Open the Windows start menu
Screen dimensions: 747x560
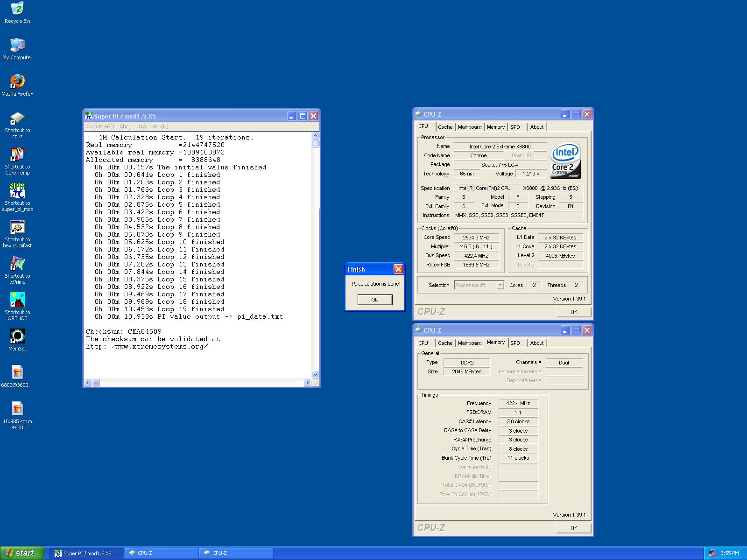pyautogui.click(x=22, y=553)
